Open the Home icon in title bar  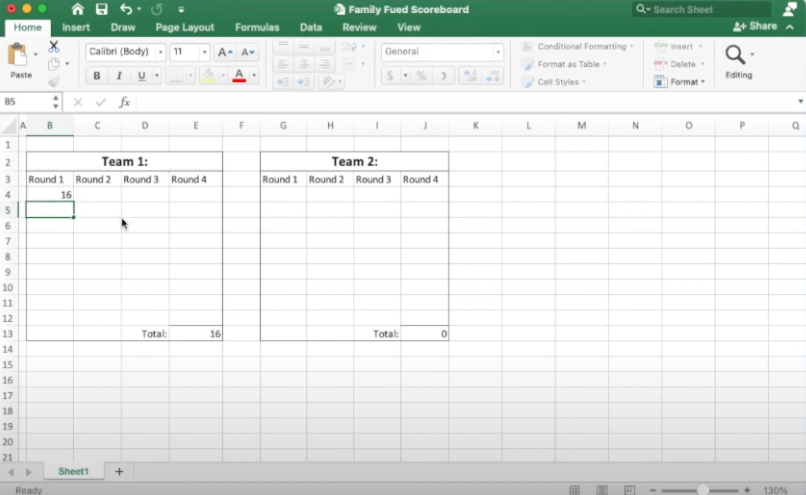(77, 9)
